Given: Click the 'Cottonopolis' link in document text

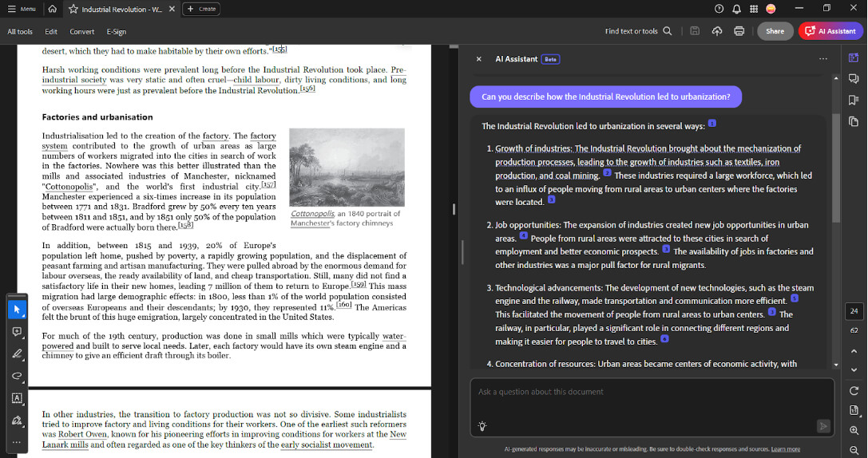Looking at the screenshot, I should tap(69, 187).
